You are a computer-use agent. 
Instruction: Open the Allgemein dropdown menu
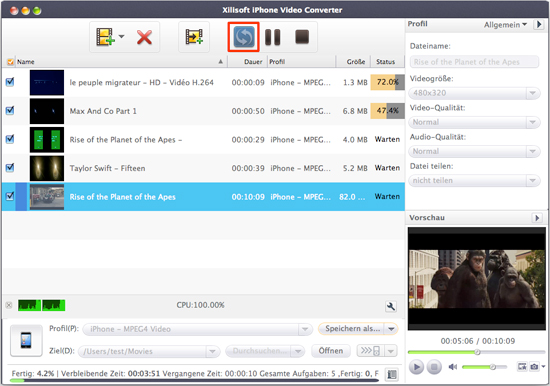[505, 25]
